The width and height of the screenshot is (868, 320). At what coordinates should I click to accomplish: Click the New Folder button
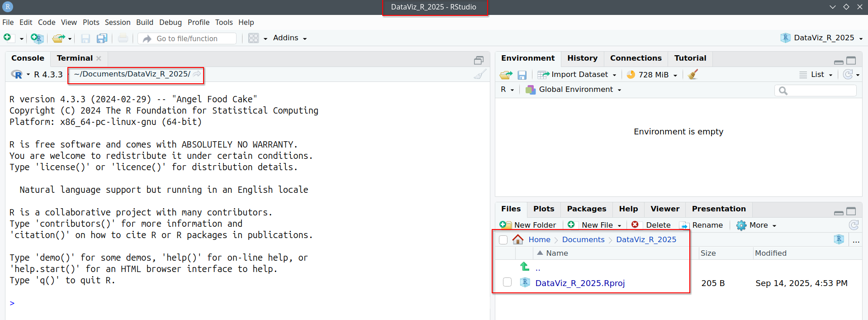tap(528, 225)
